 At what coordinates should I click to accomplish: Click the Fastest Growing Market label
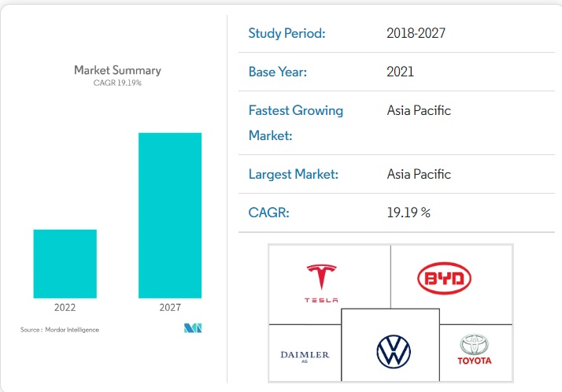tap(296, 122)
